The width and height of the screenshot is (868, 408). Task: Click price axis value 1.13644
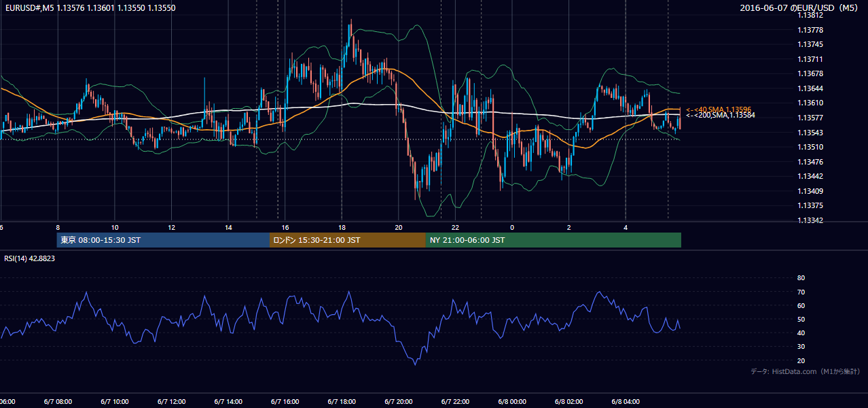click(810, 88)
